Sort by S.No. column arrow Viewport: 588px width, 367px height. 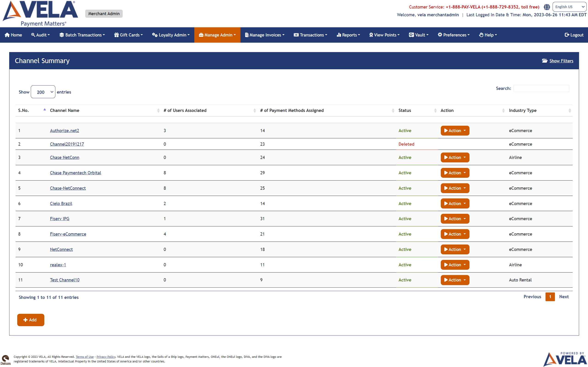tap(45, 110)
